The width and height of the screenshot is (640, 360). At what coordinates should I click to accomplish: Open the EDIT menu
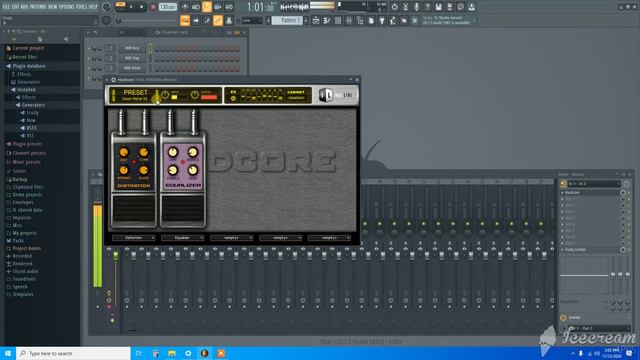click(15, 7)
